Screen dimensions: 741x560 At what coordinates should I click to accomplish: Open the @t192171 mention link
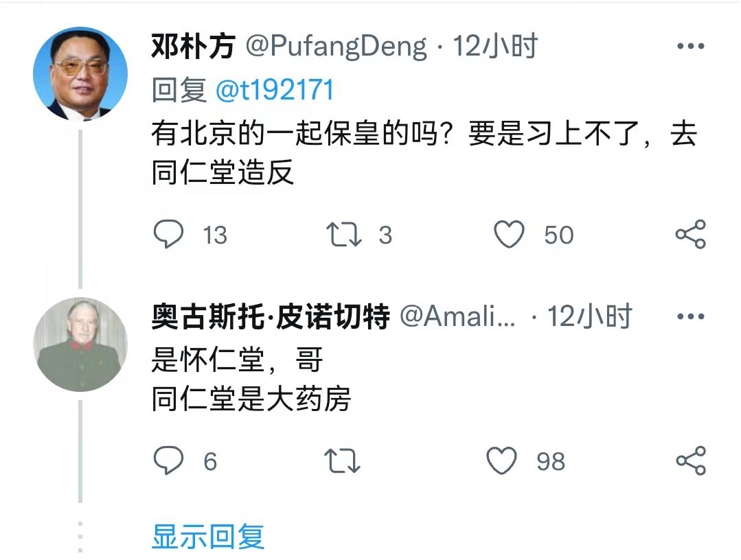pos(275,90)
